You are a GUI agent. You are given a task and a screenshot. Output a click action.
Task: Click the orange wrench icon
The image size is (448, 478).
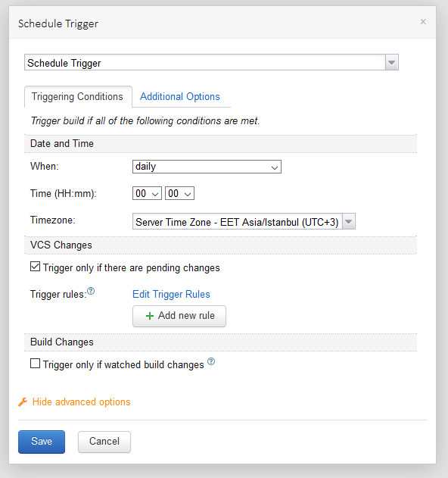(23, 401)
